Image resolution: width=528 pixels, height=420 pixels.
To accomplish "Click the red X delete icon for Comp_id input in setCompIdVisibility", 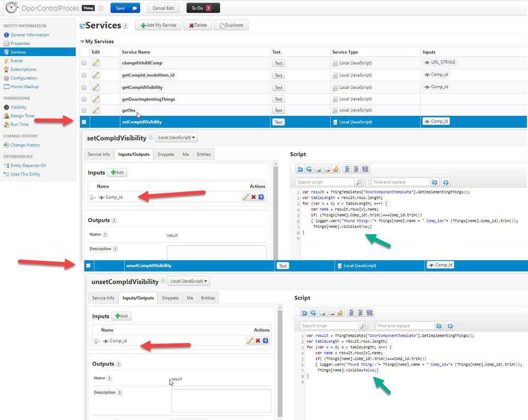I will tap(254, 197).
